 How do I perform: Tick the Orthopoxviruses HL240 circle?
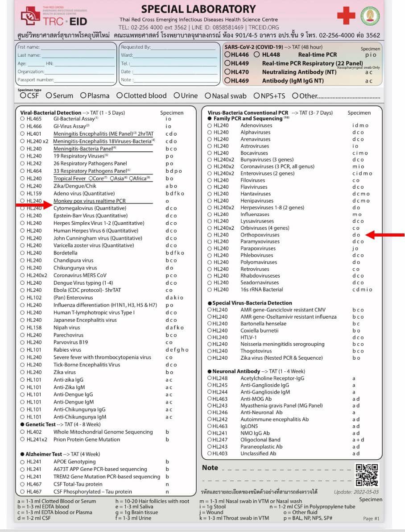210,235
